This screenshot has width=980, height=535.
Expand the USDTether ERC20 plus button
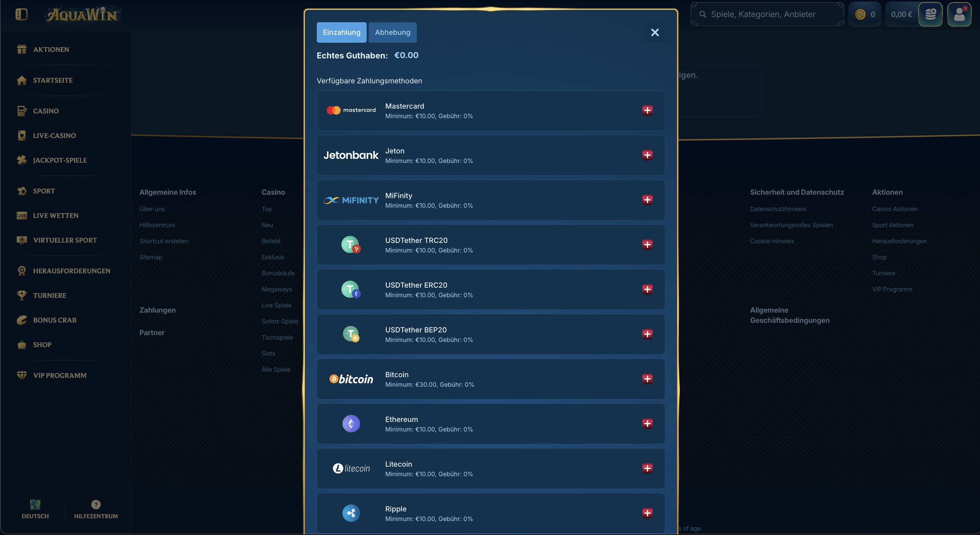point(647,289)
